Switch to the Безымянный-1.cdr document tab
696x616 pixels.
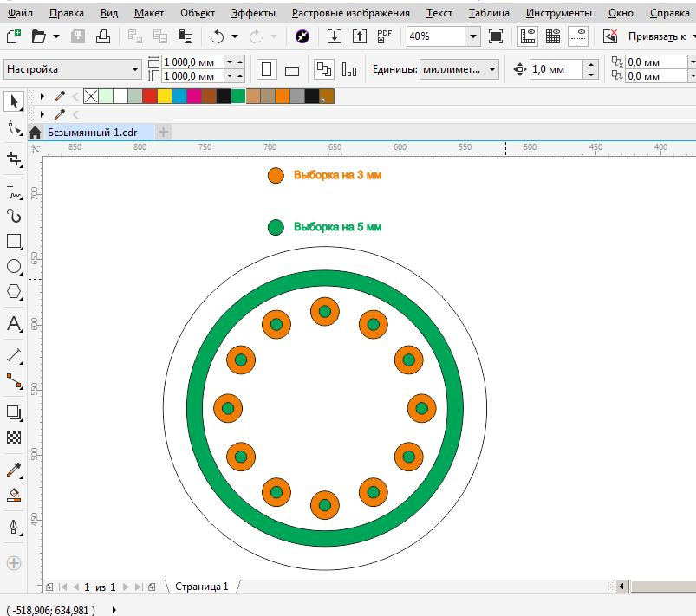pyautogui.click(x=91, y=132)
